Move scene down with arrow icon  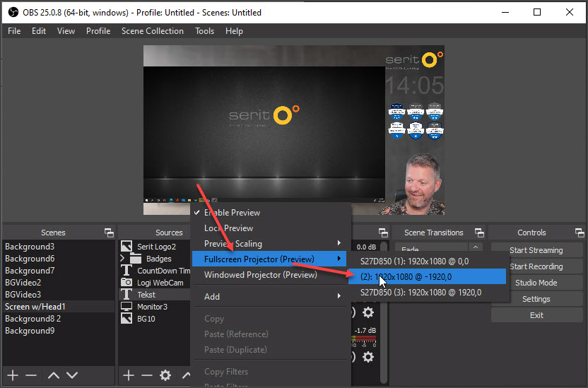click(x=72, y=375)
